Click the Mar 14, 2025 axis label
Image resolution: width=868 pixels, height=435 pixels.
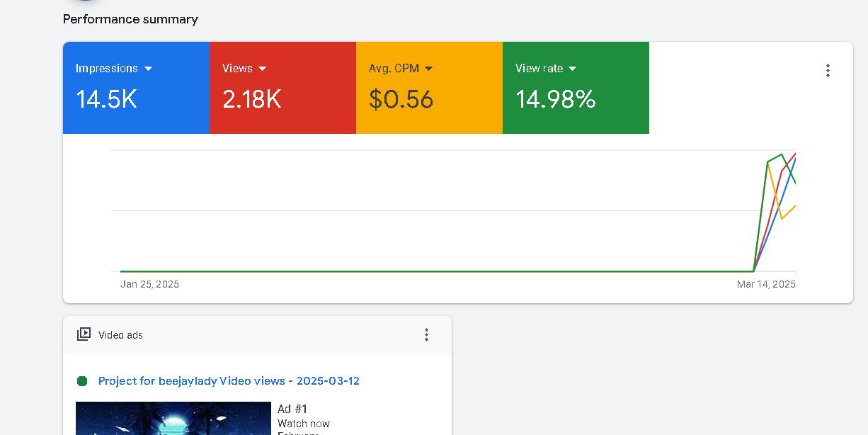[x=766, y=284]
